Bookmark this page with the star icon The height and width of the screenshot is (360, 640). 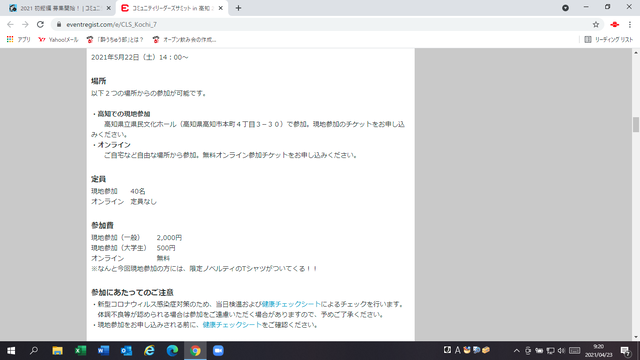point(596,24)
